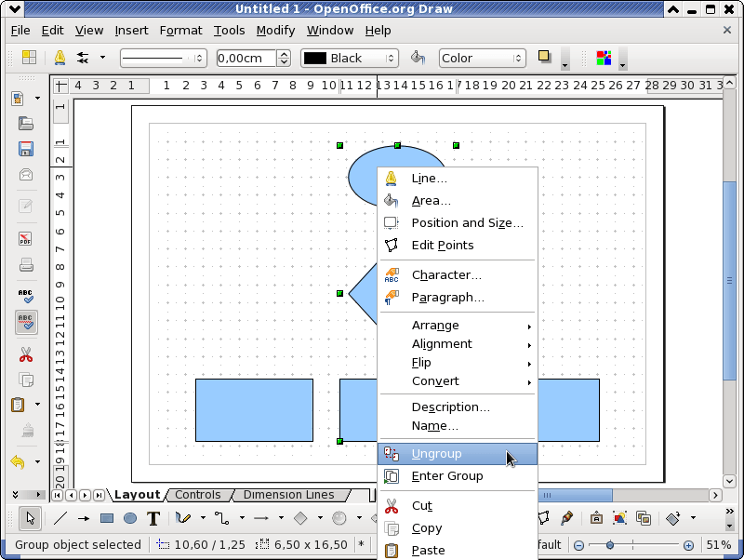This screenshot has height=560, width=744.
Task: Run the Spelling check icon
Action: pyautogui.click(x=26, y=296)
